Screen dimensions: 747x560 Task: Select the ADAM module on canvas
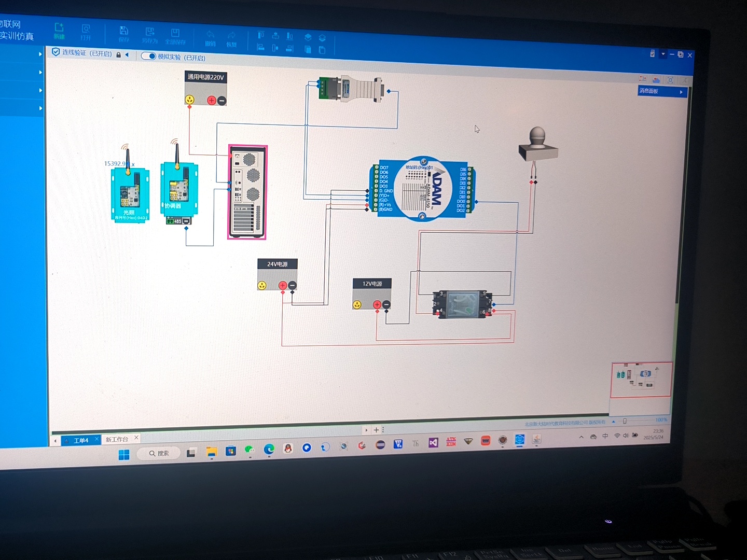click(422, 189)
